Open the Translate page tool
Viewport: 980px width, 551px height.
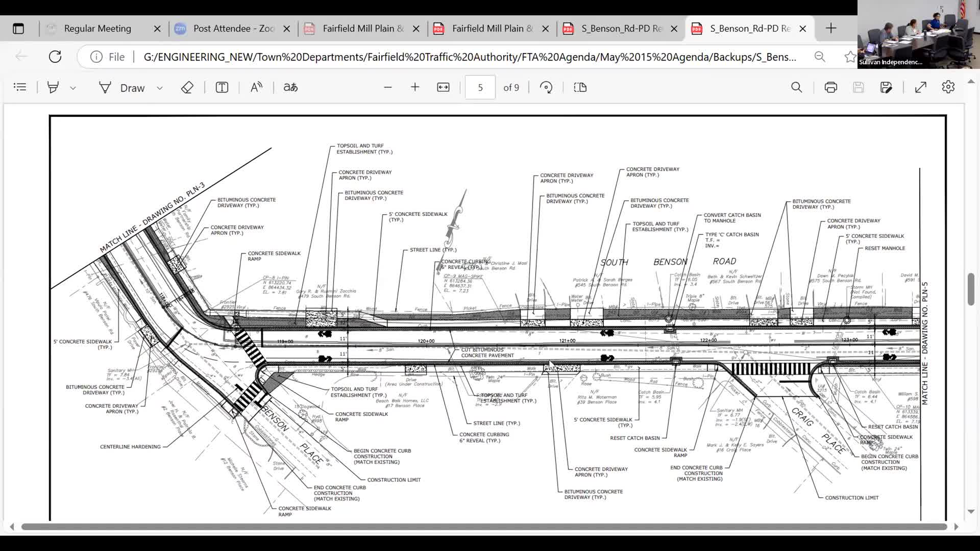[x=289, y=87]
